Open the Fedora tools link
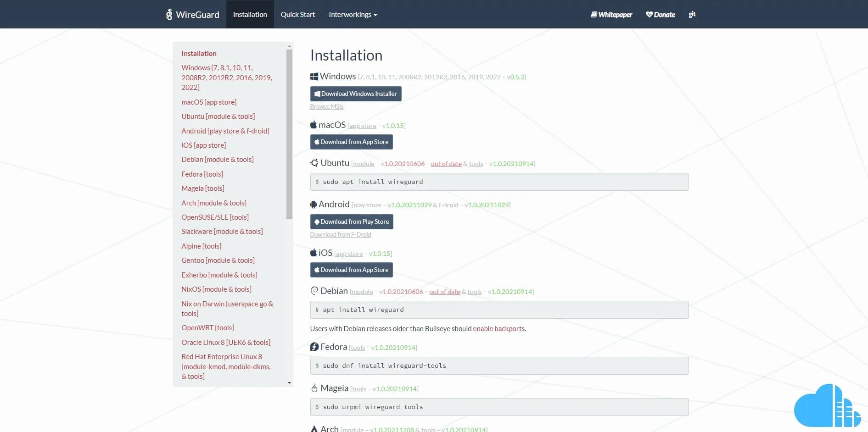 point(358,348)
